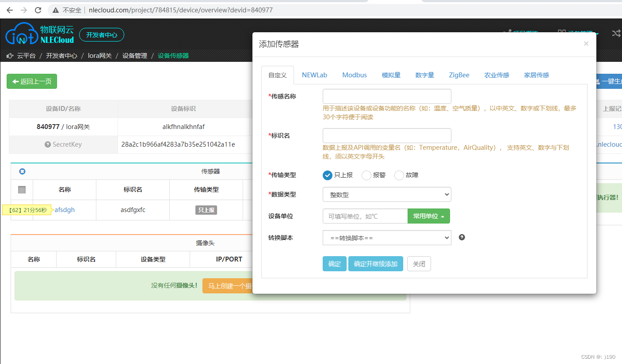Open the afsdgh sensor detail link
This screenshot has width=622, height=364.
pos(65,209)
